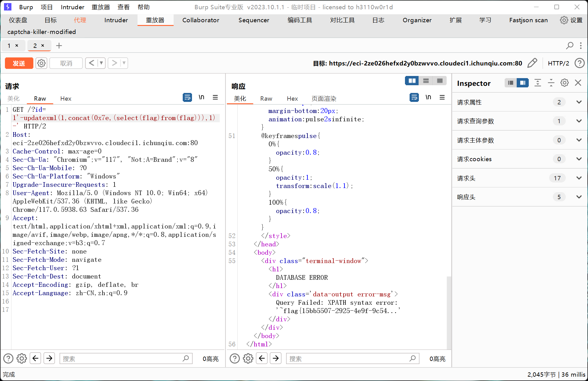
Task: Click the HTTP/2 protocol label
Action: [558, 63]
